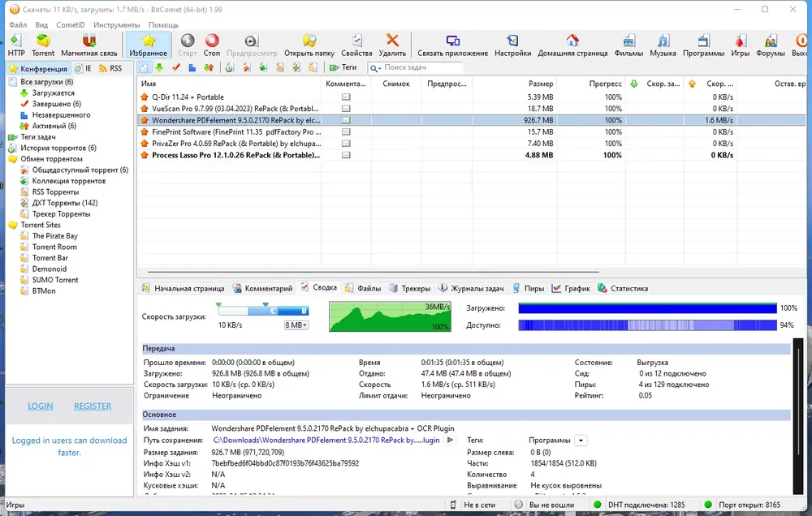The height and width of the screenshot is (516, 812).
Task: Click the envelope comment icon for Q-Dir row
Action: click(x=346, y=97)
